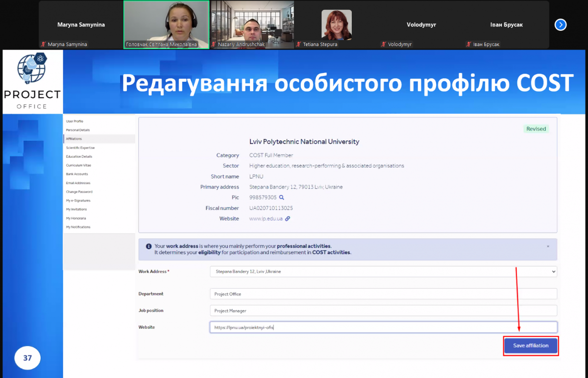588x378 pixels.
Task: Dismiss the work address info banner with the x
Action: 548,247
